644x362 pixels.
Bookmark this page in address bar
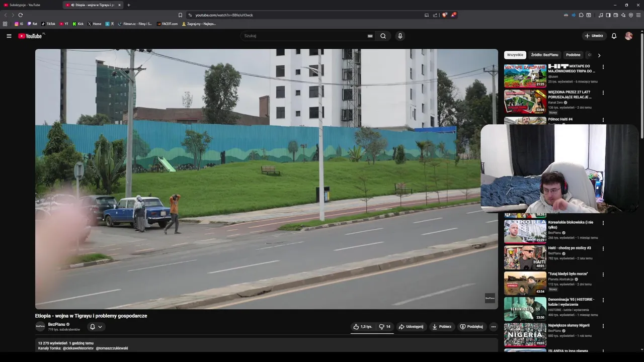pyautogui.click(x=181, y=15)
